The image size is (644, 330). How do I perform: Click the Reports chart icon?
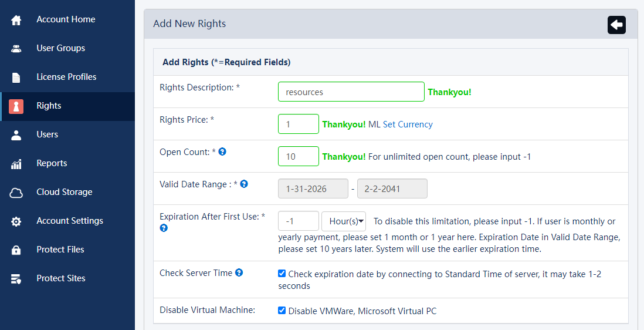point(16,164)
